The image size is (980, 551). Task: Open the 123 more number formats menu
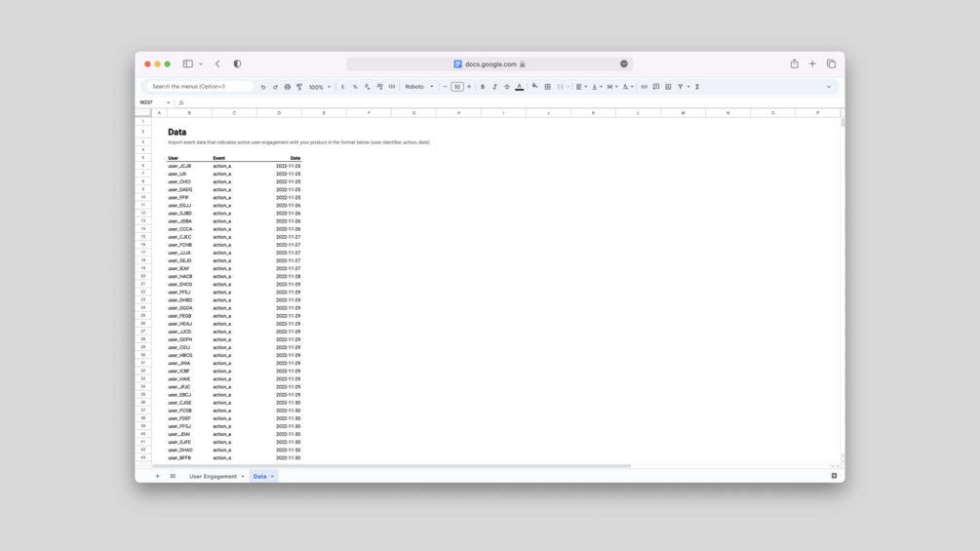point(392,87)
